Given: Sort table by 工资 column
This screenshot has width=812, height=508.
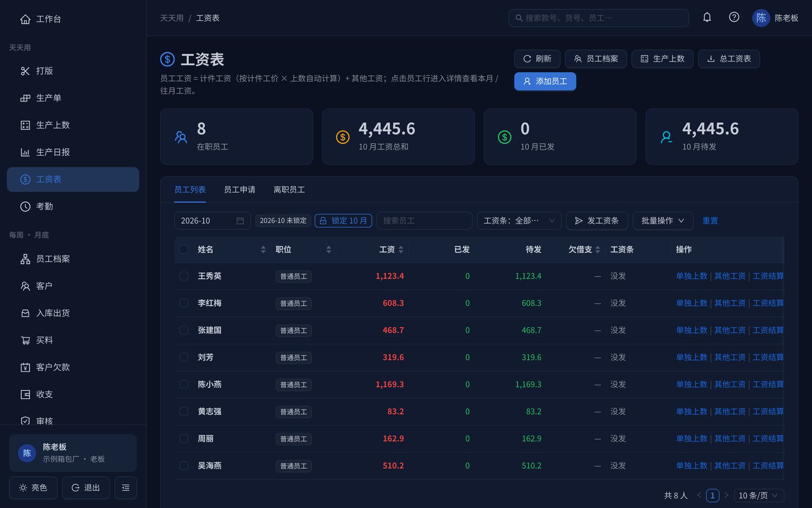Looking at the screenshot, I should (401, 249).
